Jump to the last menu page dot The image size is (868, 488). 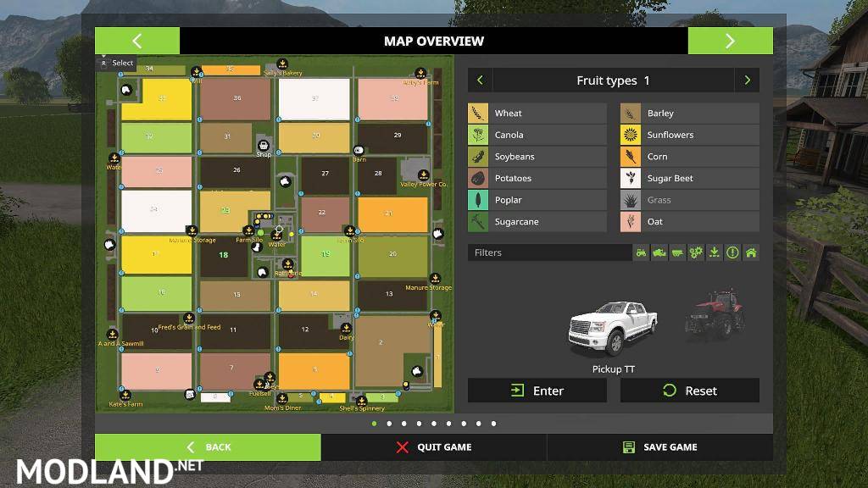[494, 424]
